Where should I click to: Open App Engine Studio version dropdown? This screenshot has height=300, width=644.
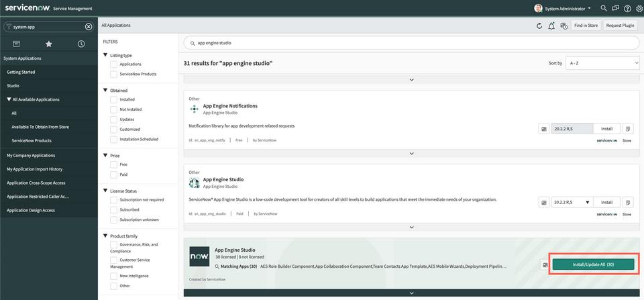572,202
